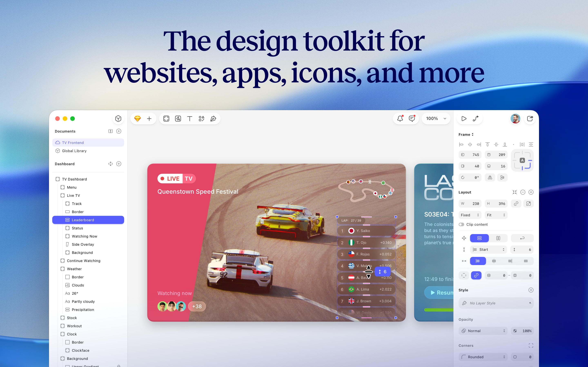The height and width of the screenshot is (367, 588).
Task: Select the TV Frontend document
Action: 73,143
